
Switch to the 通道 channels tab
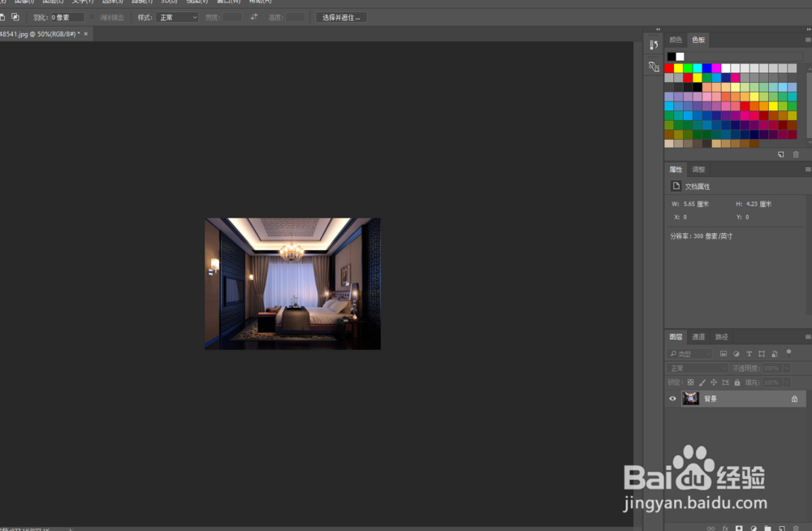698,337
